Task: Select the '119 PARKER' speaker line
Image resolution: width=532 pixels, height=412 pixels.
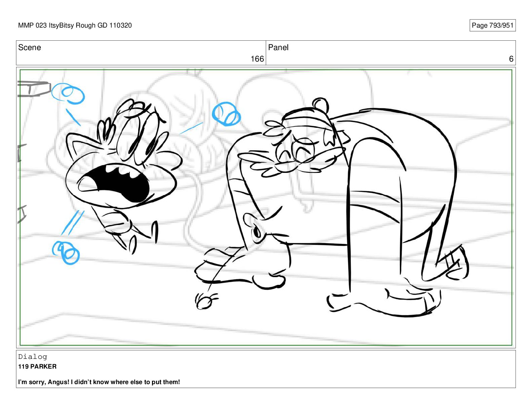Action: [x=37, y=367]
